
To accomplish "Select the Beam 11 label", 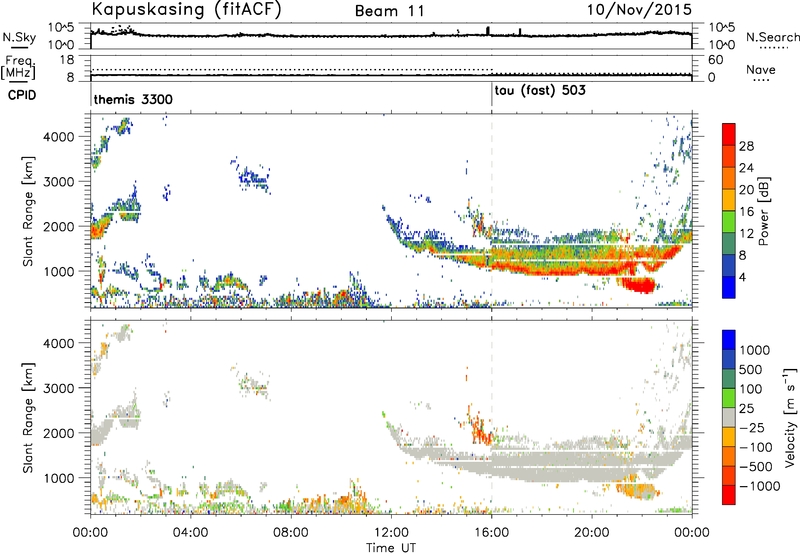I will point(389,11).
